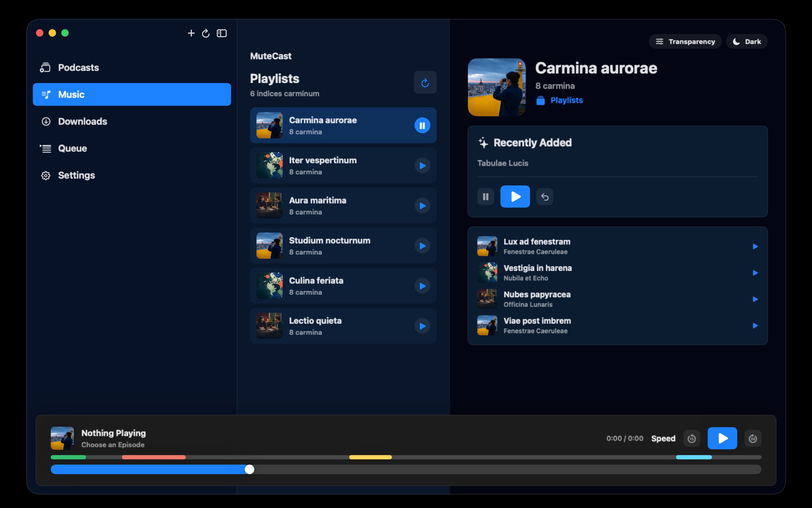Play the Iter vespertinum playlist
Viewport: 812px width, 508px height.
pos(422,166)
